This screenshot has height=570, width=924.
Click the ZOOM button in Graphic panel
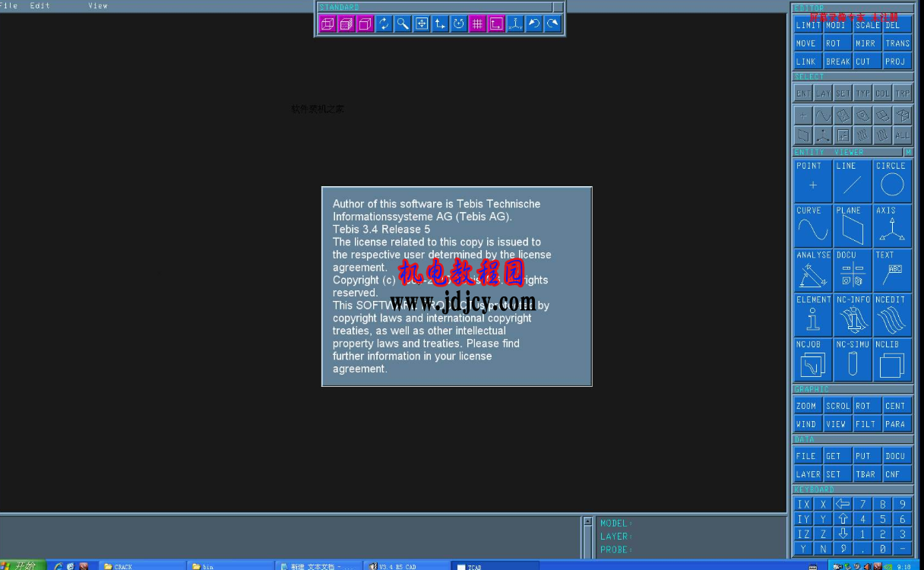coord(808,406)
